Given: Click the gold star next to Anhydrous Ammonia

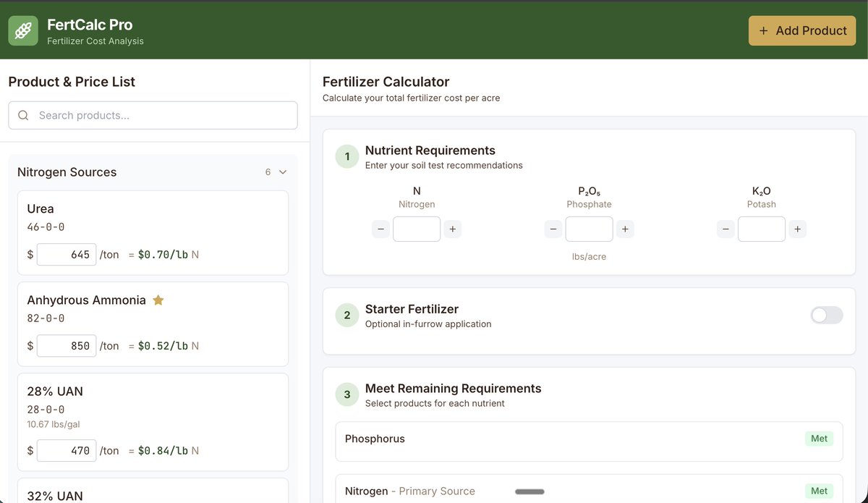Looking at the screenshot, I should [x=158, y=300].
